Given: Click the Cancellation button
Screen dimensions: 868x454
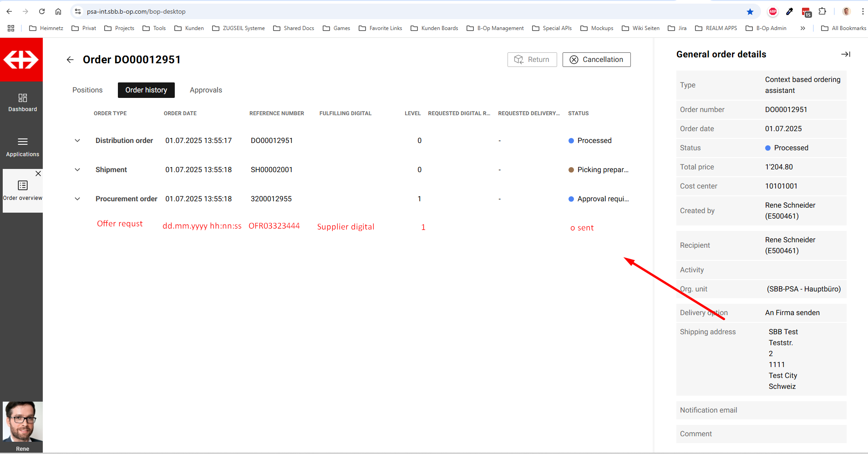Looking at the screenshot, I should [x=596, y=60].
